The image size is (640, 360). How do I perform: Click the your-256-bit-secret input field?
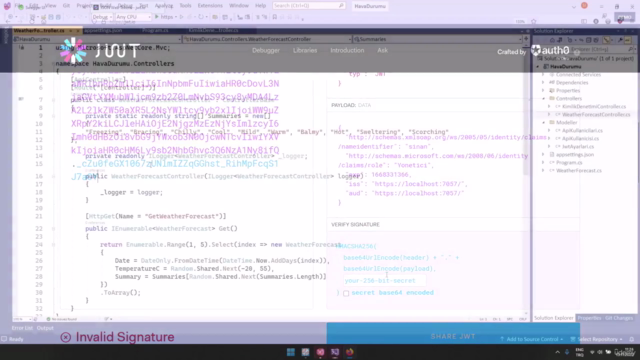[384, 280]
